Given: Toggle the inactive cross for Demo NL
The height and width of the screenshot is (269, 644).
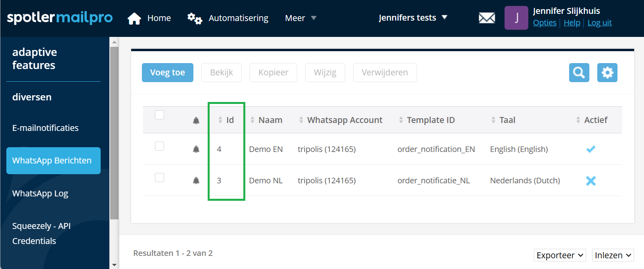Looking at the screenshot, I should tap(590, 181).
